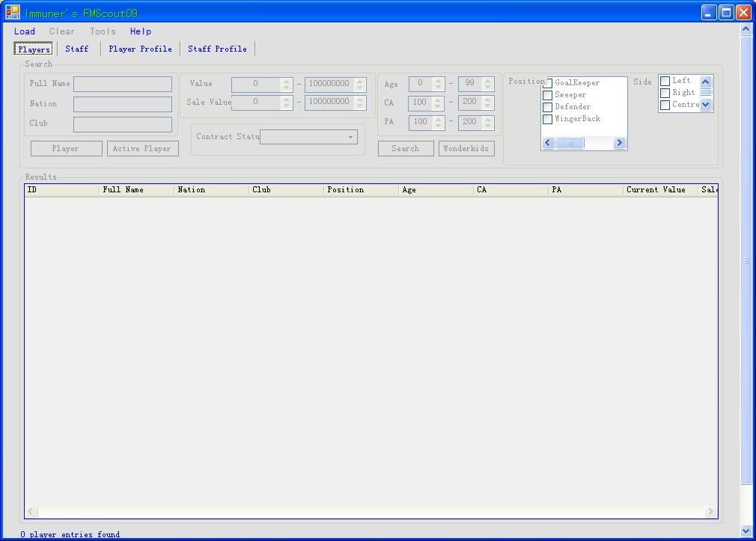Click the FMScout09 app icon in title bar
Image resolution: width=756 pixels, height=541 pixels.
tap(12, 12)
